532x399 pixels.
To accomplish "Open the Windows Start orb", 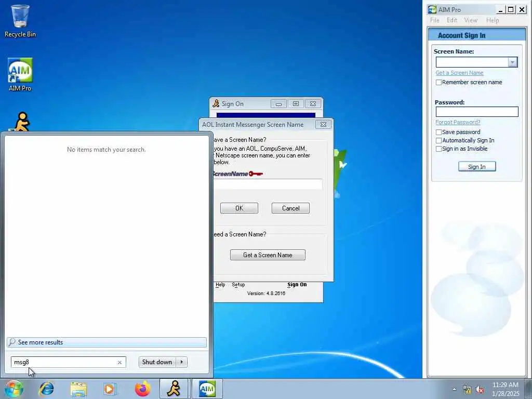I will 14,389.
